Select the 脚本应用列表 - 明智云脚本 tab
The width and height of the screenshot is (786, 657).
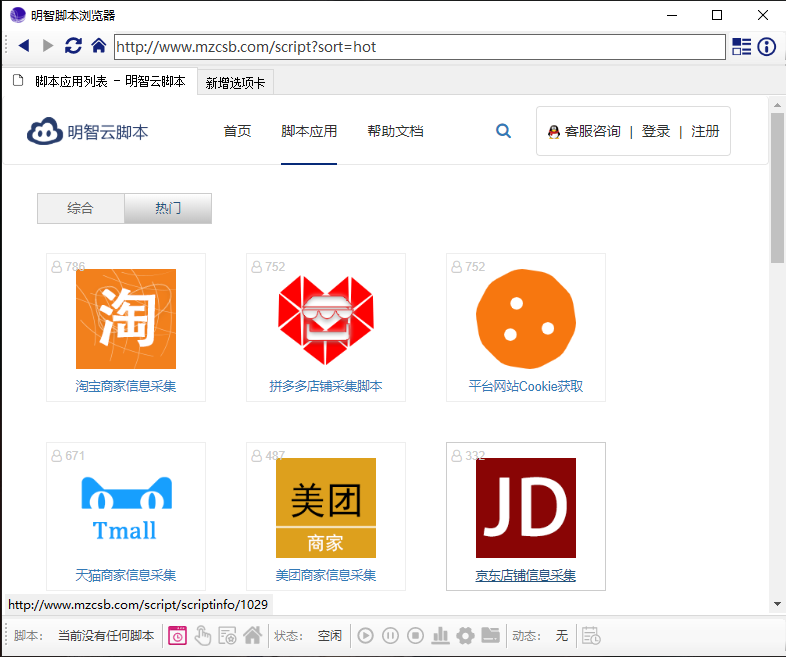click(99, 81)
